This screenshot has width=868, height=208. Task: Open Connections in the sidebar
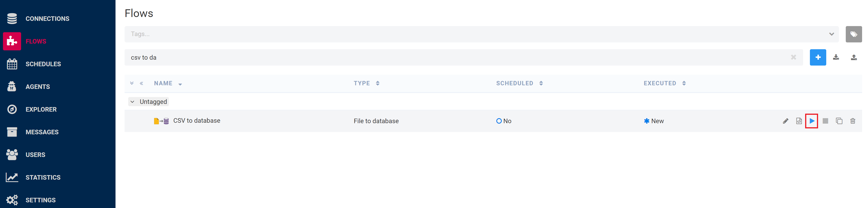(47, 19)
